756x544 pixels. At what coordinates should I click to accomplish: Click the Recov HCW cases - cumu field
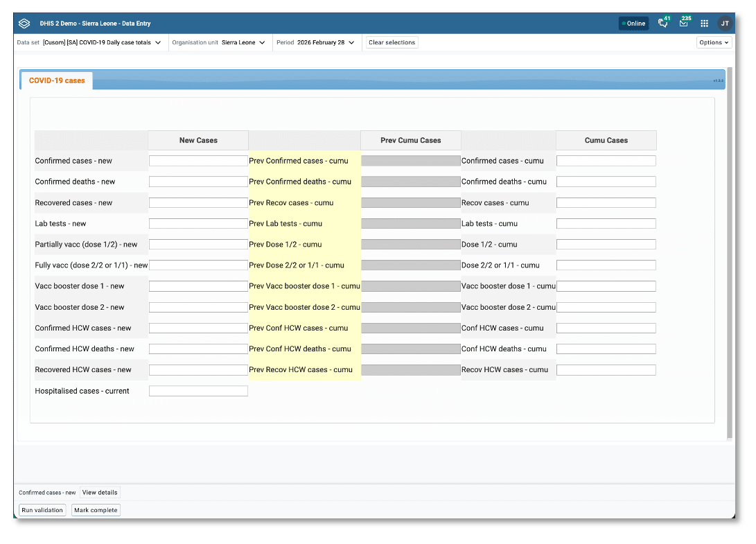coord(606,370)
